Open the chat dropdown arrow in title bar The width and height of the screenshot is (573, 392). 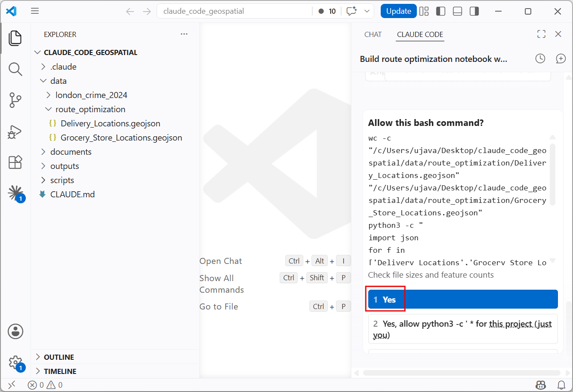coord(367,11)
